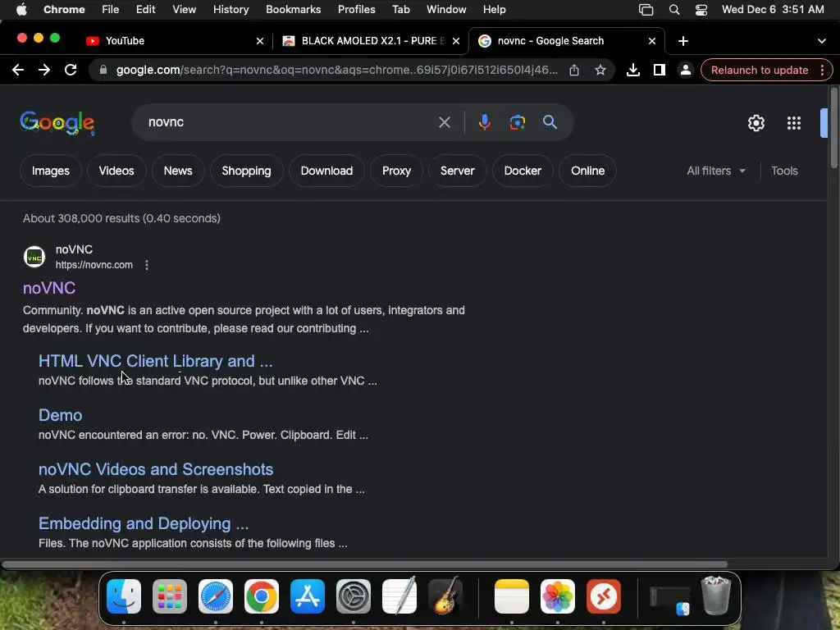Launch Safari from the Dock
Image resolution: width=840 pixels, height=630 pixels.
(x=216, y=596)
